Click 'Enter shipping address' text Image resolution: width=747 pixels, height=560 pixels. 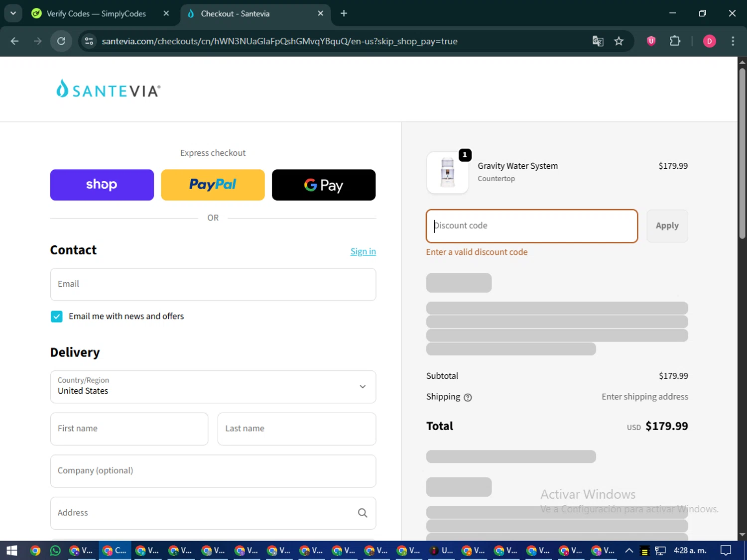pyautogui.click(x=645, y=397)
